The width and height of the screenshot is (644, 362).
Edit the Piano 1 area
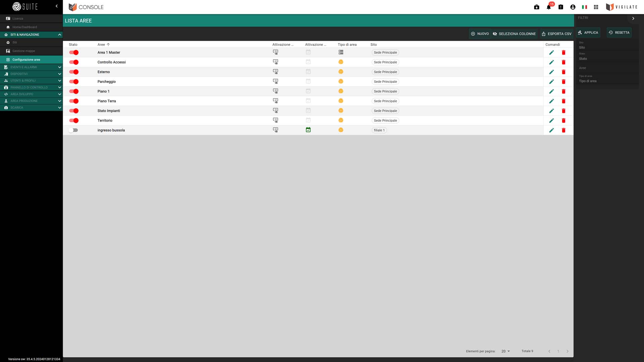pos(551,92)
